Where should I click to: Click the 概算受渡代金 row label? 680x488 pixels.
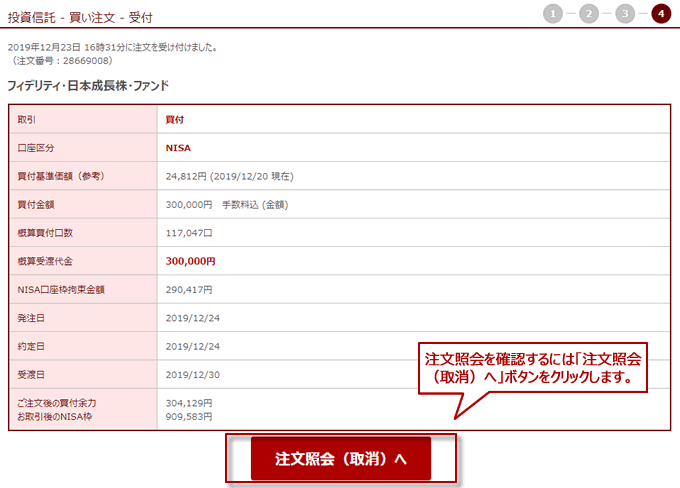point(45,261)
